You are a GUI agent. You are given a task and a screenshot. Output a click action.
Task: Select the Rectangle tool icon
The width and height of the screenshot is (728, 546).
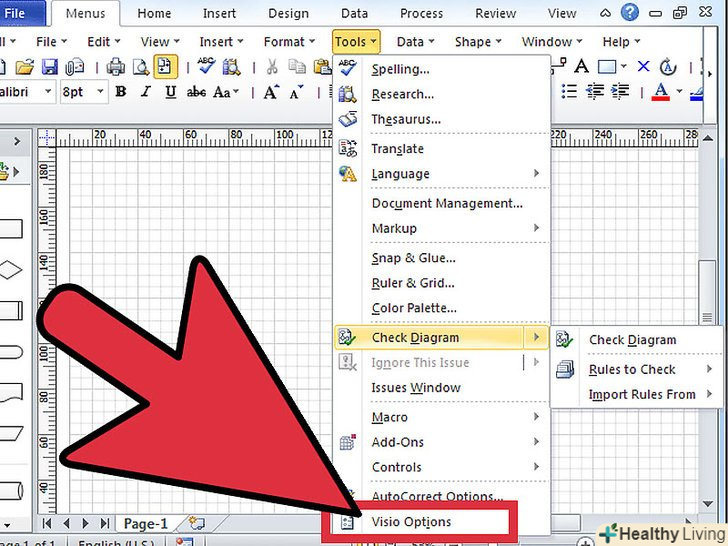[x=607, y=67]
